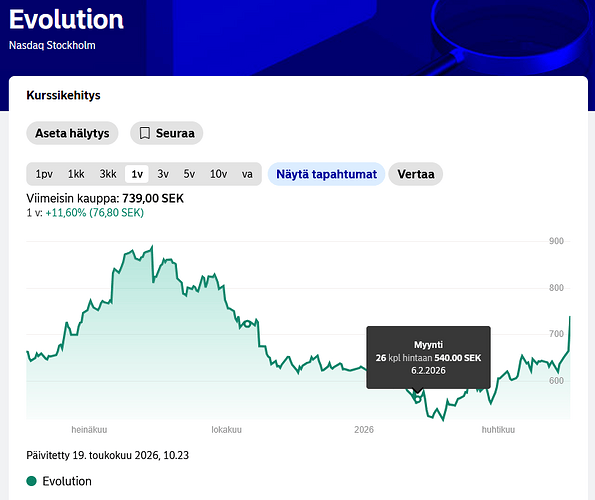Toggle the Evolution series legend label
The image size is (595, 500).
click(67, 481)
